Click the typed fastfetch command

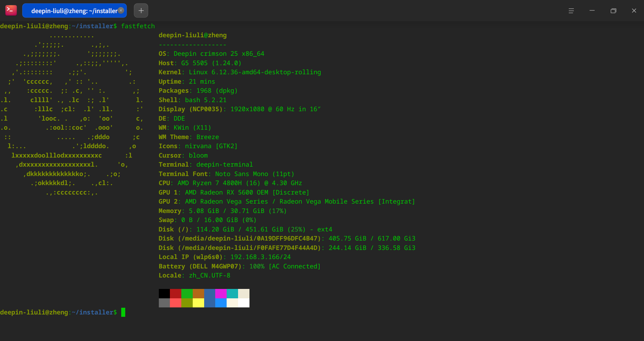click(138, 26)
